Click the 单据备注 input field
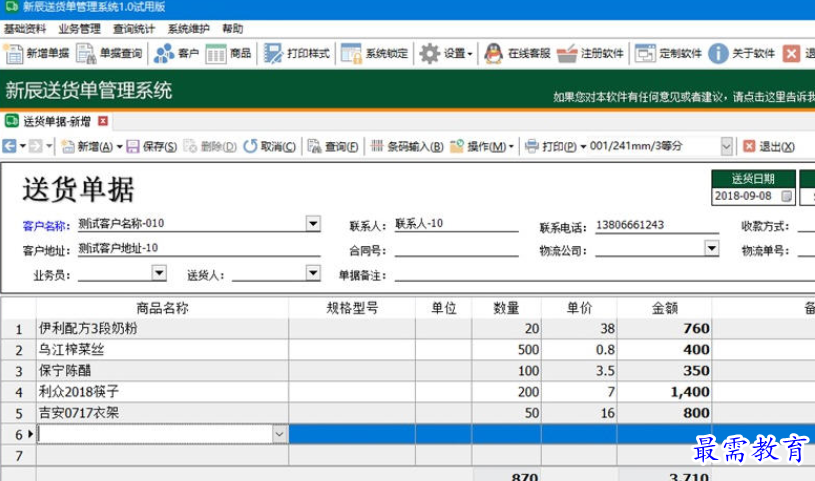Screen dimensions: 815x481 point(604,274)
